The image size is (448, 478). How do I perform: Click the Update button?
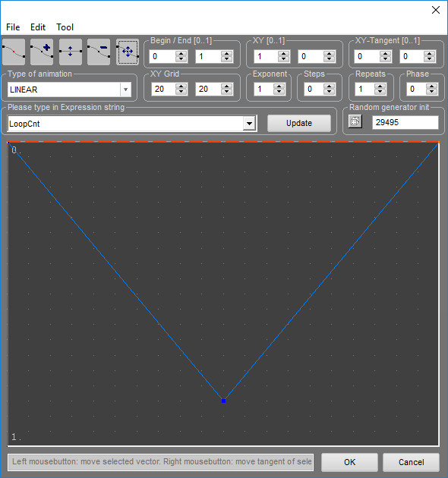299,123
